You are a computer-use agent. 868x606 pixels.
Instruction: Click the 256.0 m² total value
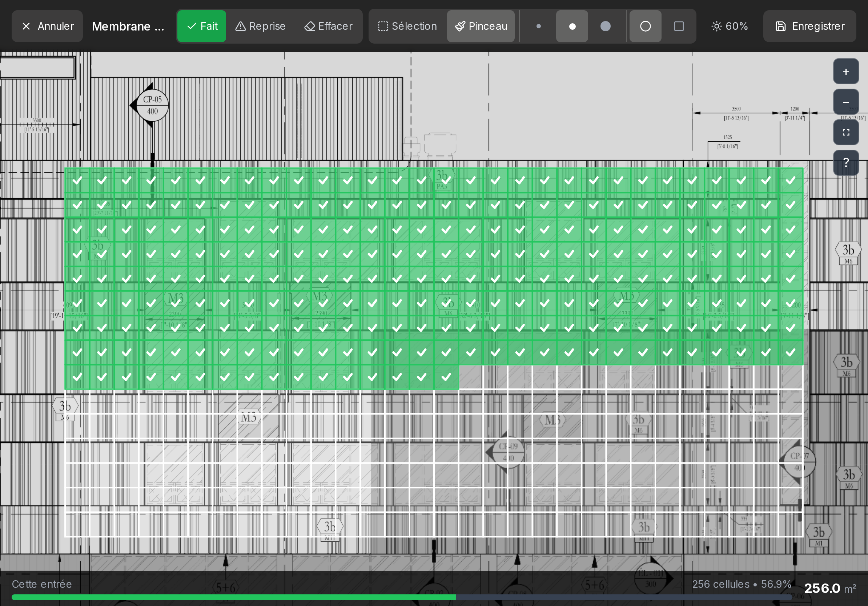pos(830,588)
